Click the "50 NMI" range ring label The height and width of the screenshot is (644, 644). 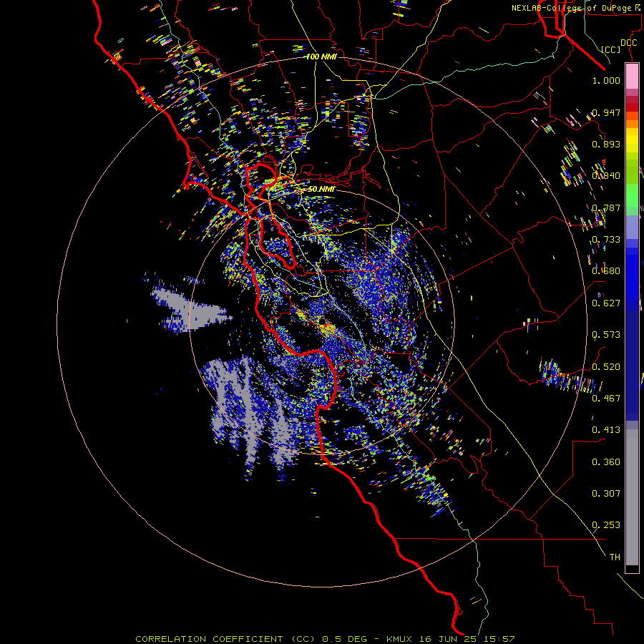click(x=321, y=189)
